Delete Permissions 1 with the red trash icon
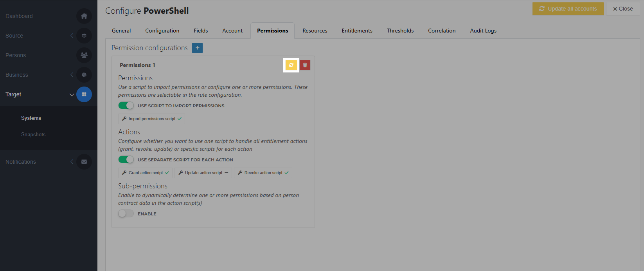Viewport: 644px width, 271px height. tap(305, 65)
